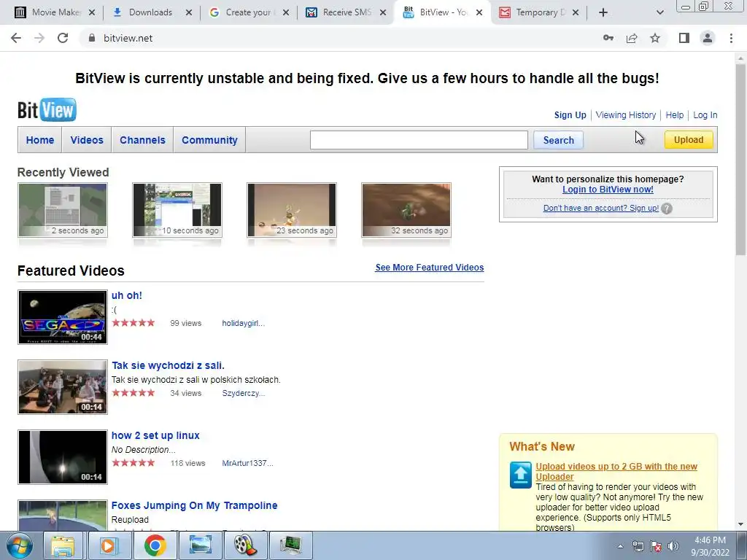Open Upload videos up to 2 GB link
The image size is (747, 560).
click(x=616, y=472)
